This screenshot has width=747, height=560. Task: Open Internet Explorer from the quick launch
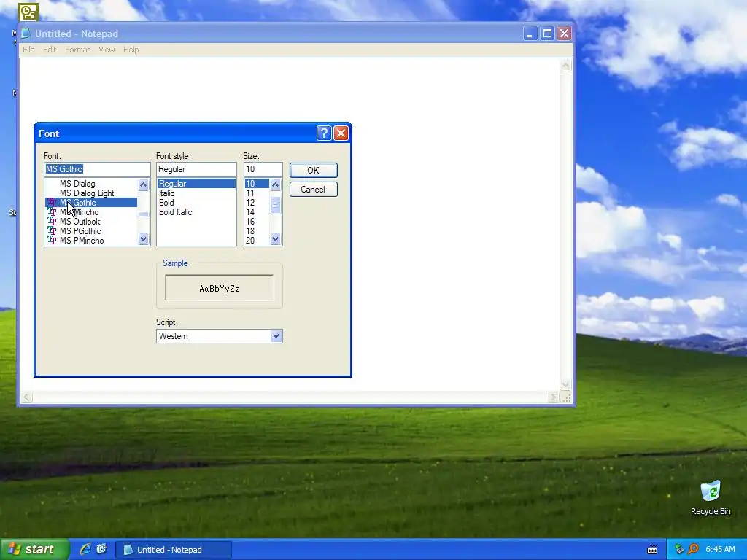pyautogui.click(x=85, y=549)
